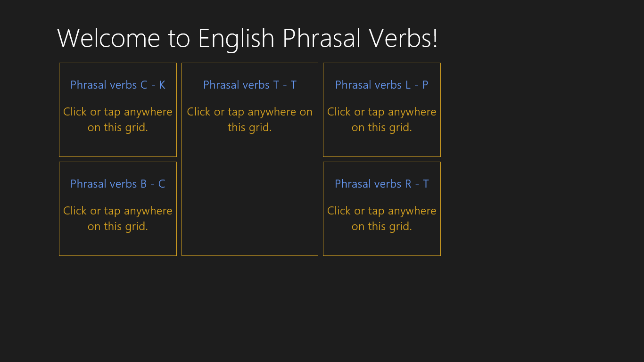Click the large empty lower area of the T - T tile
The width and height of the screenshot is (644, 362).
point(250,198)
